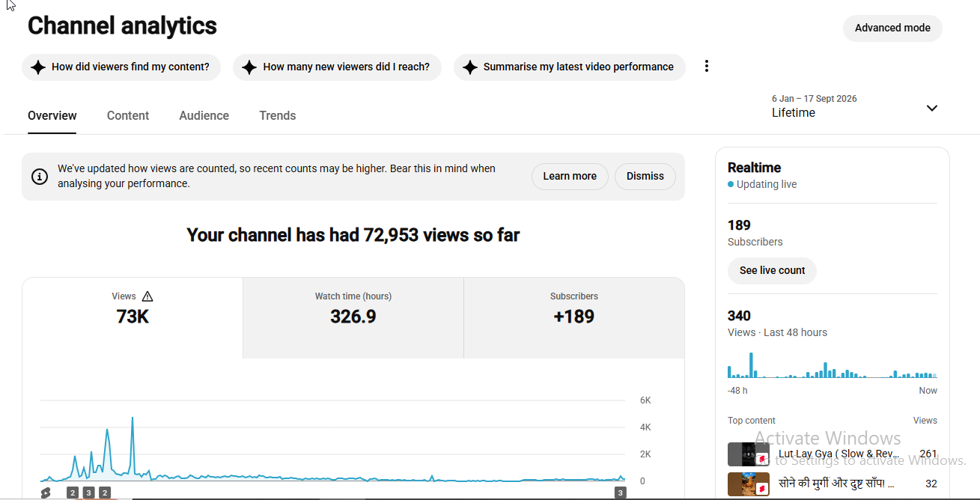Viewport: 980px width, 500px height.
Task: Click sparkle icon on 'How many new viewers' chip
Action: pyautogui.click(x=249, y=67)
